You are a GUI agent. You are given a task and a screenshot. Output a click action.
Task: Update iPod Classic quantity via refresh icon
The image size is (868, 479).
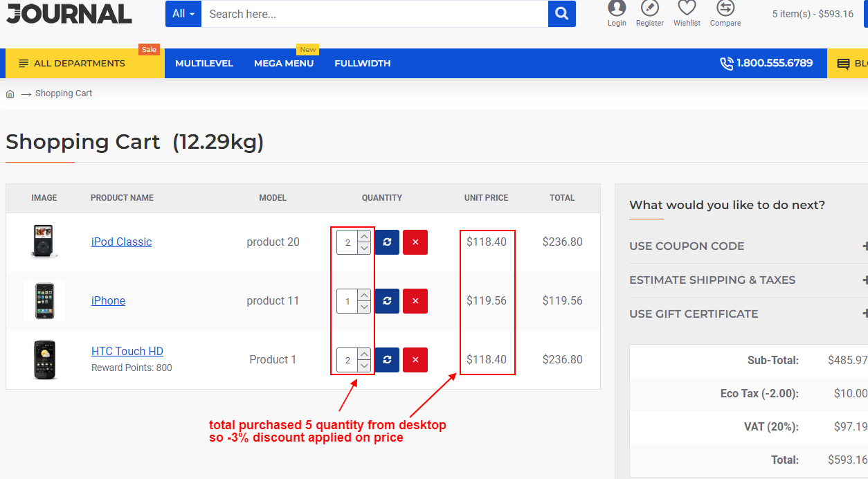(387, 242)
